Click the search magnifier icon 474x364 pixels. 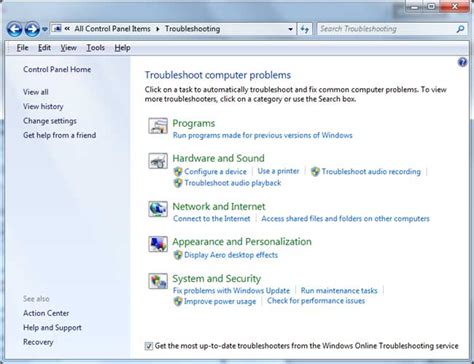[x=460, y=29]
